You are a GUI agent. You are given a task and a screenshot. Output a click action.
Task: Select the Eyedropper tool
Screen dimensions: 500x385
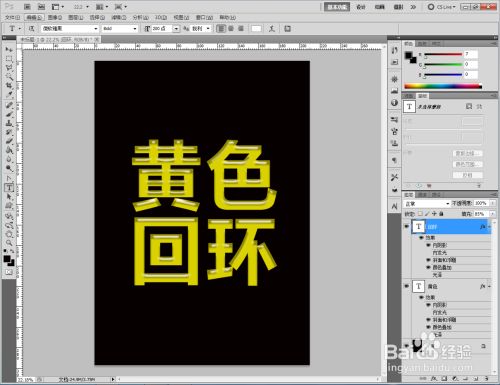coord(9,95)
